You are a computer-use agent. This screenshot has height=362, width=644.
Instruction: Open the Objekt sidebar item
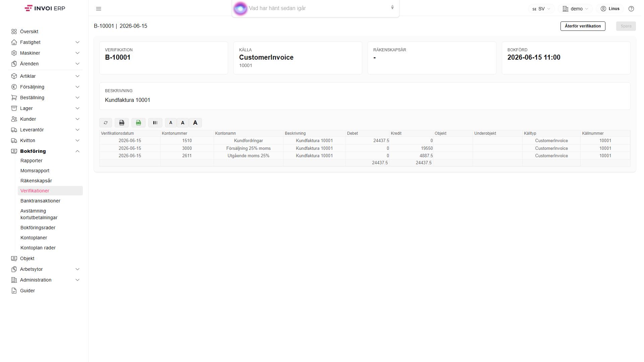point(45,258)
